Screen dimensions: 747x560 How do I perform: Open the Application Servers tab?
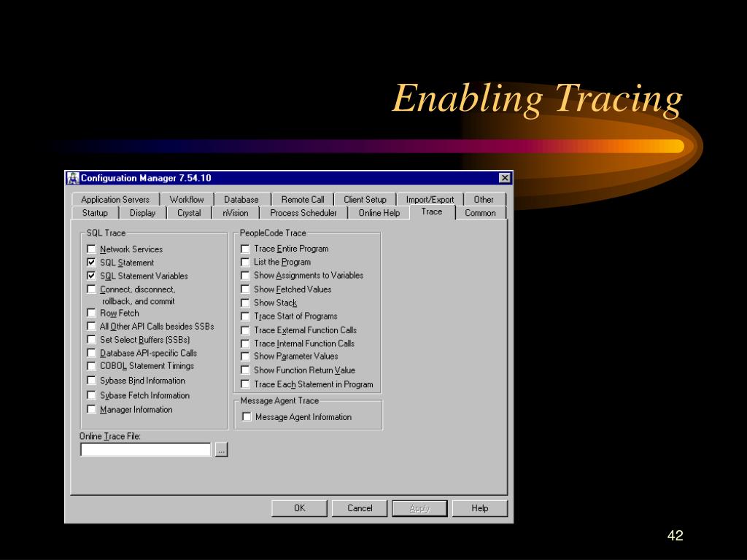coord(115,200)
